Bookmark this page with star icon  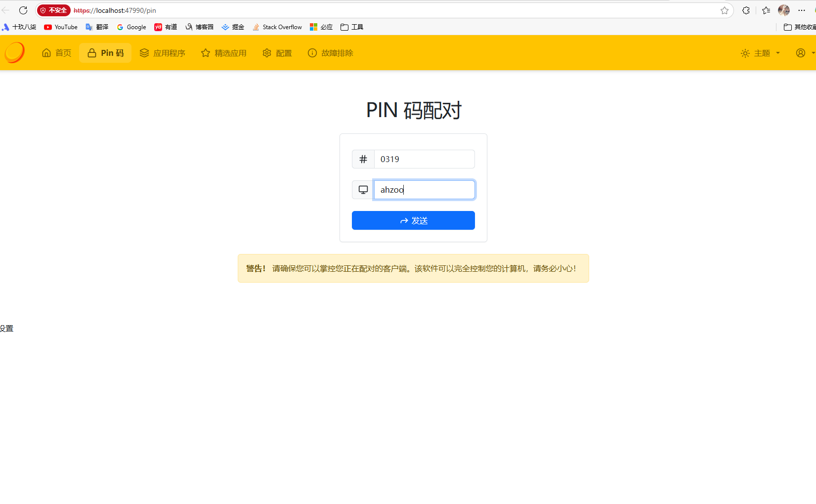tap(725, 10)
